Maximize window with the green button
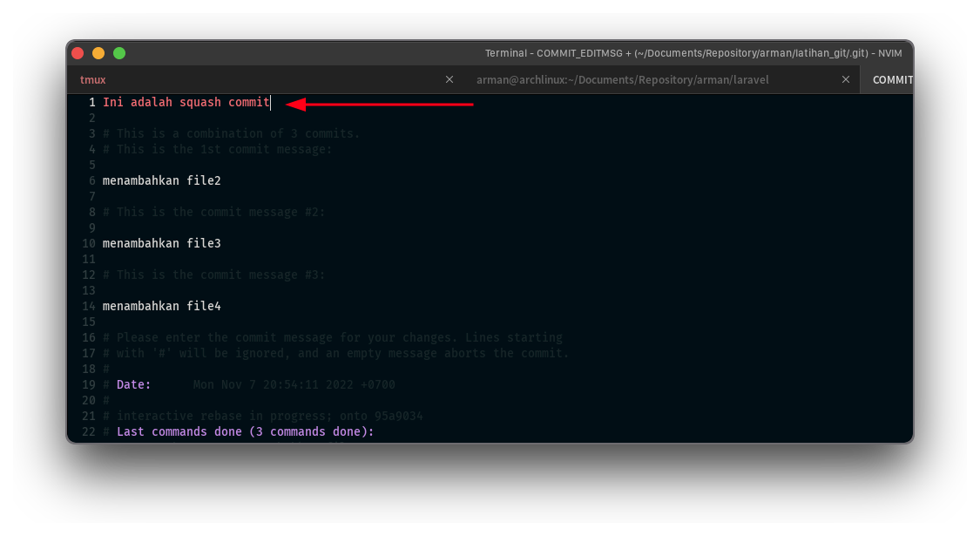 [119, 53]
